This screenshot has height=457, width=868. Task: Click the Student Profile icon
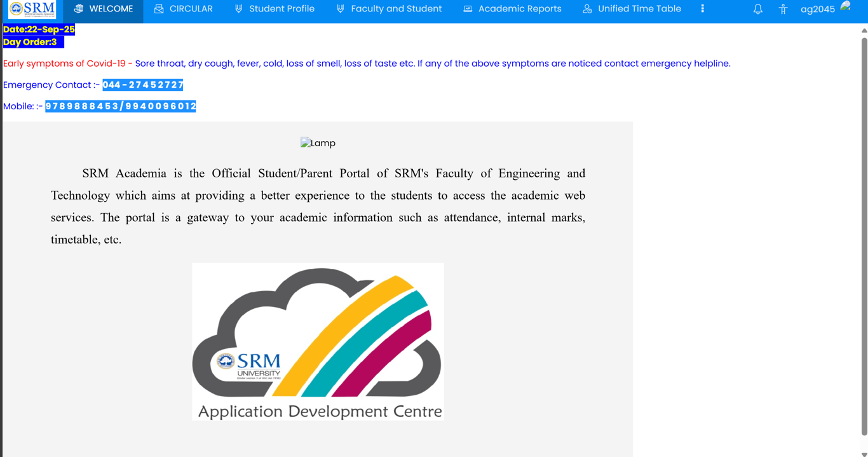pyautogui.click(x=239, y=9)
